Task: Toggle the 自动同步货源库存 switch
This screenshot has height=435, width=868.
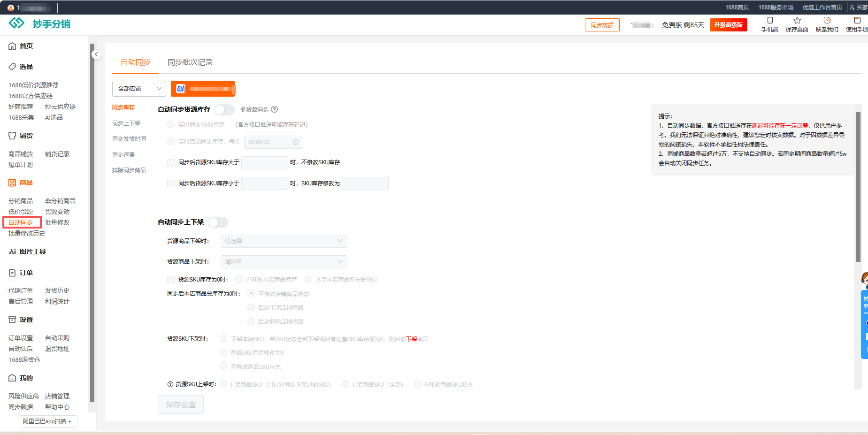Action: [224, 109]
